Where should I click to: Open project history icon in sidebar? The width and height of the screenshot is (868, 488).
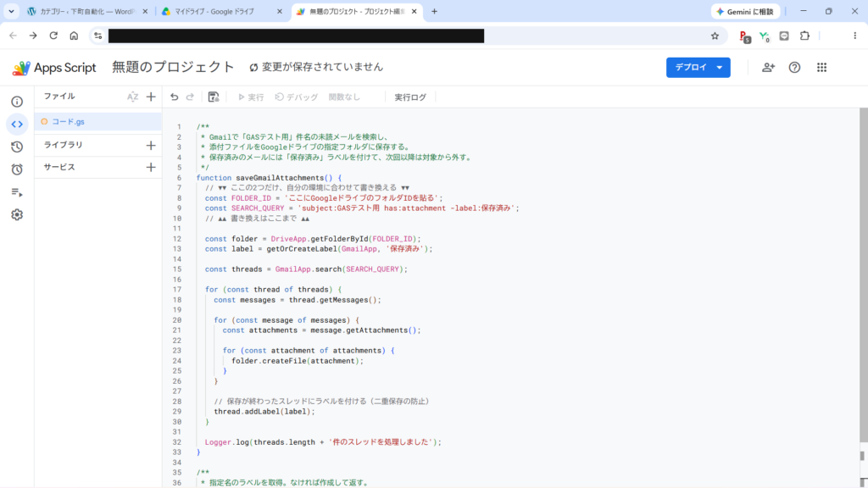17,147
